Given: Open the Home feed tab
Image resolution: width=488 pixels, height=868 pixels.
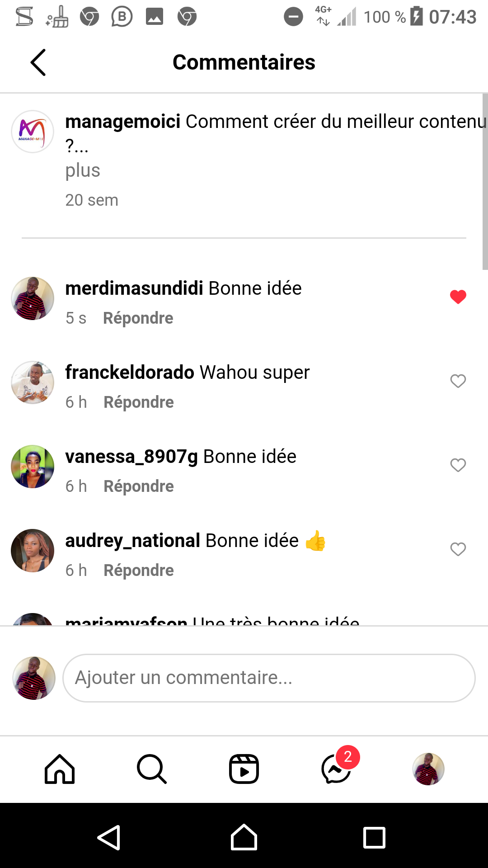Looking at the screenshot, I should click(x=60, y=769).
